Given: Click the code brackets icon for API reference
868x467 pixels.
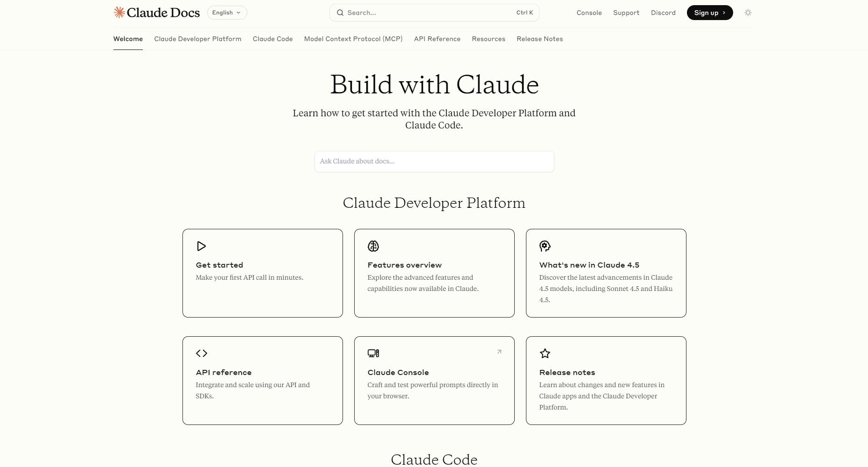Looking at the screenshot, I should point(202,354).
